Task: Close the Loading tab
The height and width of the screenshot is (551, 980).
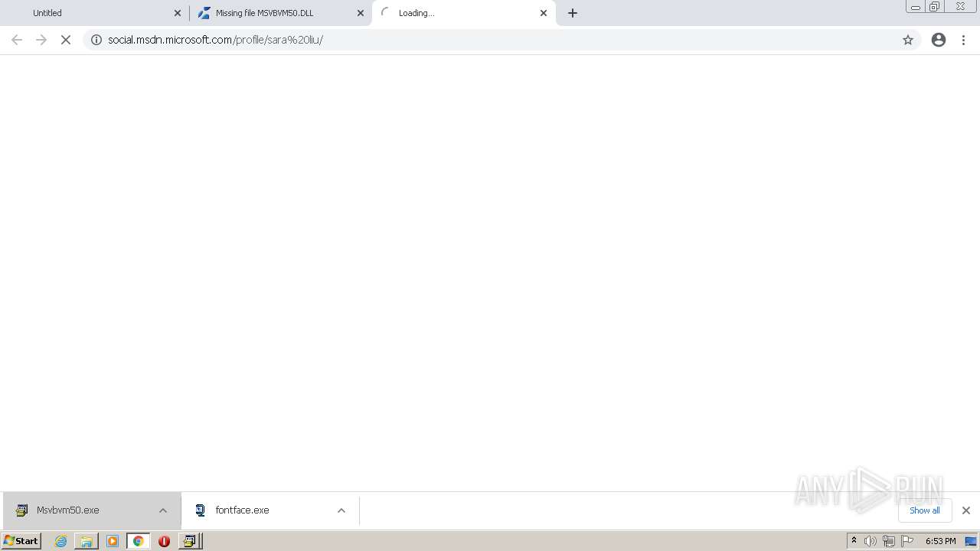Action: point(544,13)
